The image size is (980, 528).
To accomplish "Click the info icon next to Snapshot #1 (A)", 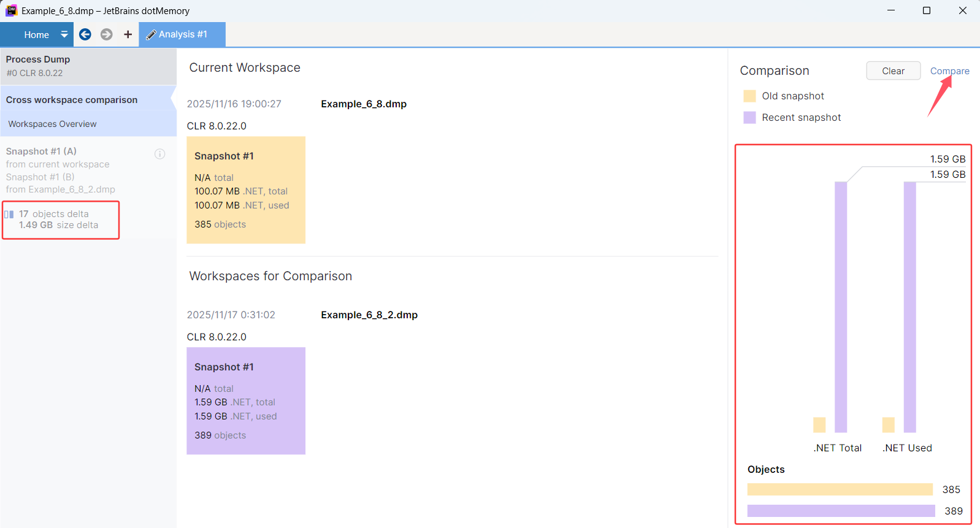I will pos(160,154).
